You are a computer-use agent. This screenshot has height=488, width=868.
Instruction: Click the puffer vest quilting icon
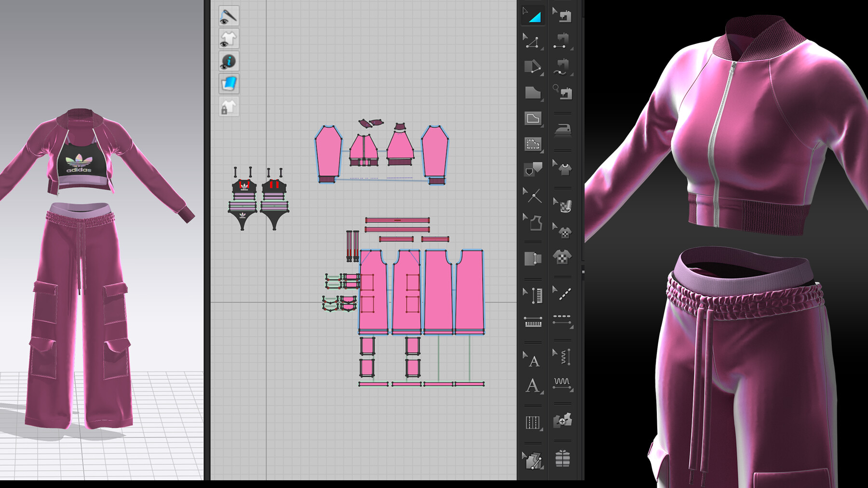coord(562,458)
